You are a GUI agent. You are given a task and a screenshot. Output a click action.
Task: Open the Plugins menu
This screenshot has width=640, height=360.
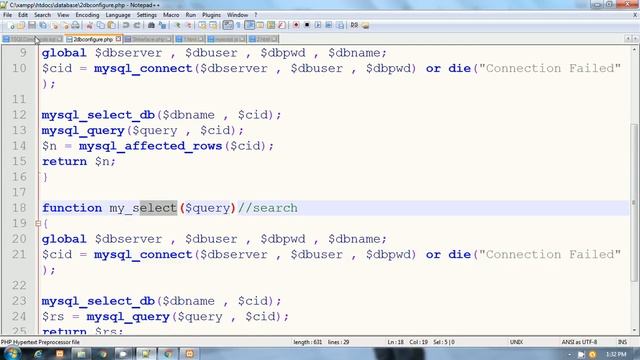click(211, 15)
